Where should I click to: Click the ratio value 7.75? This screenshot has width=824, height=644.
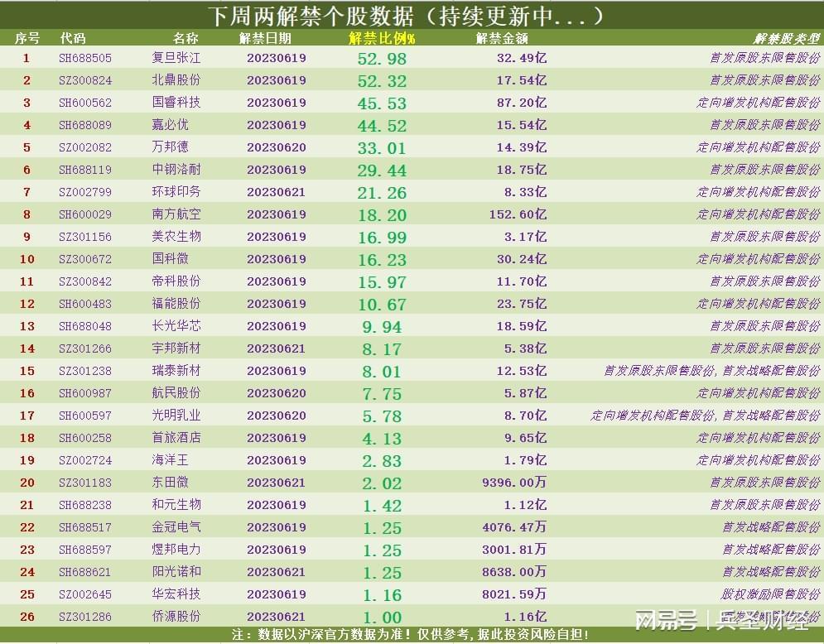pos(382,394)
